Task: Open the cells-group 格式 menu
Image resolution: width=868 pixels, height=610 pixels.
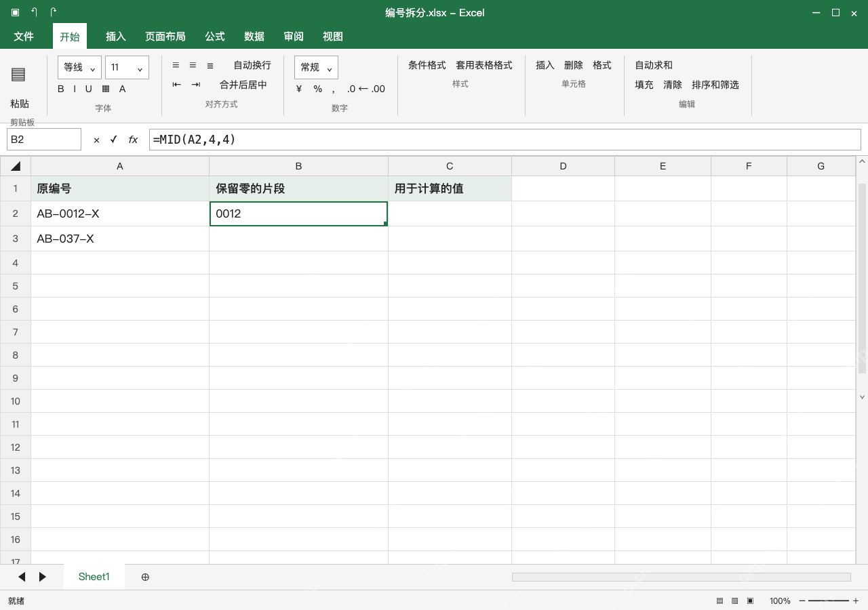Action: pos(602,65)
